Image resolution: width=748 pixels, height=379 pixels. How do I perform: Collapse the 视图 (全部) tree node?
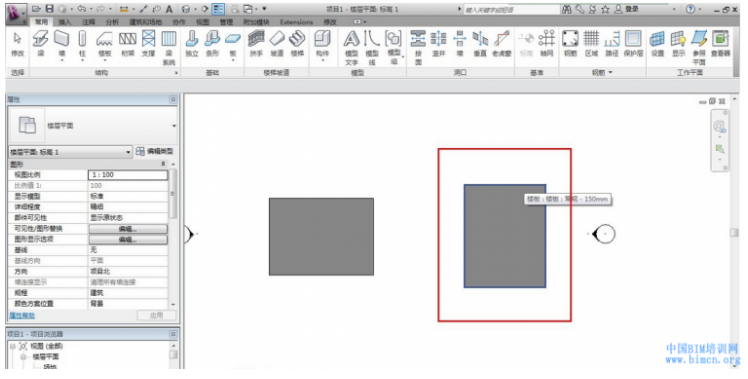click(x=13, y=346)
